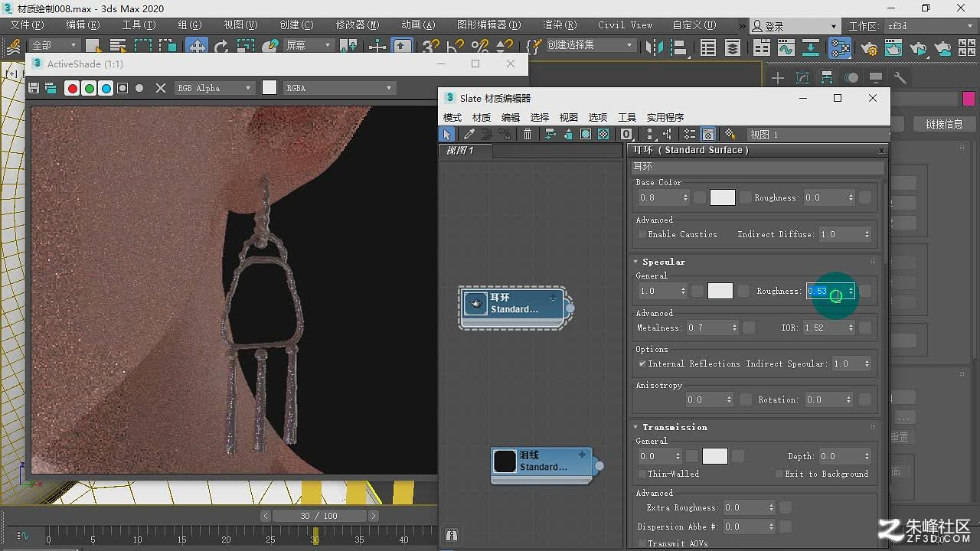Click material name field 耳环
This screenshot has width=980, height=551.
pyautogui.click(x=758, y=166)
